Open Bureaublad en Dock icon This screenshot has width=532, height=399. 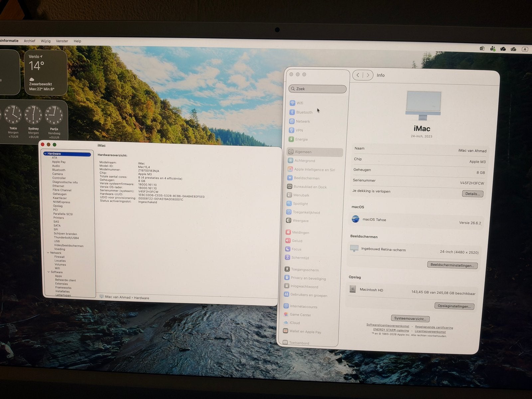pos(290,187)
